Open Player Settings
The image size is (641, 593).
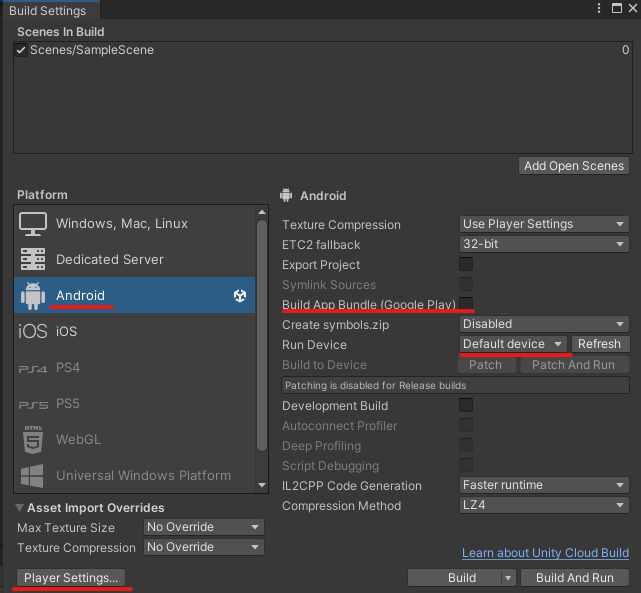[x=71, y=578]
